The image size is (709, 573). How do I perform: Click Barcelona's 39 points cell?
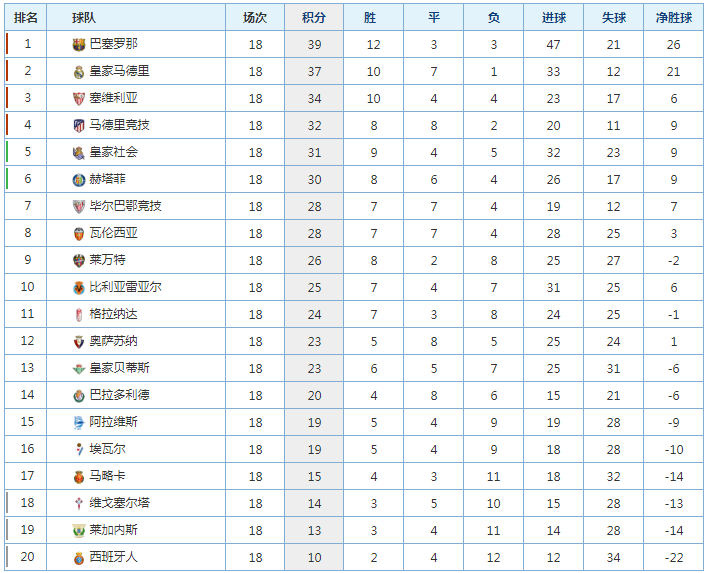313,44
